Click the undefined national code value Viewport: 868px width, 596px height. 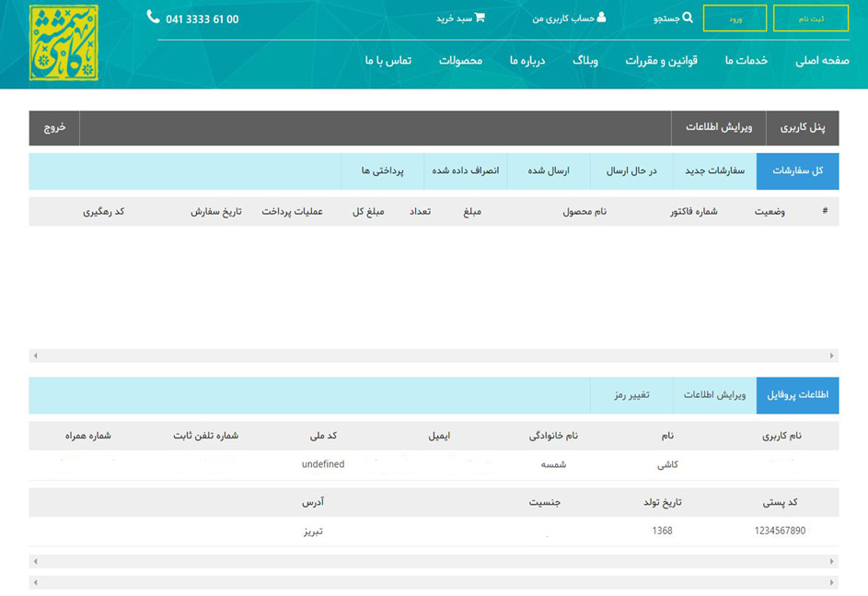[x=323, y=464]
